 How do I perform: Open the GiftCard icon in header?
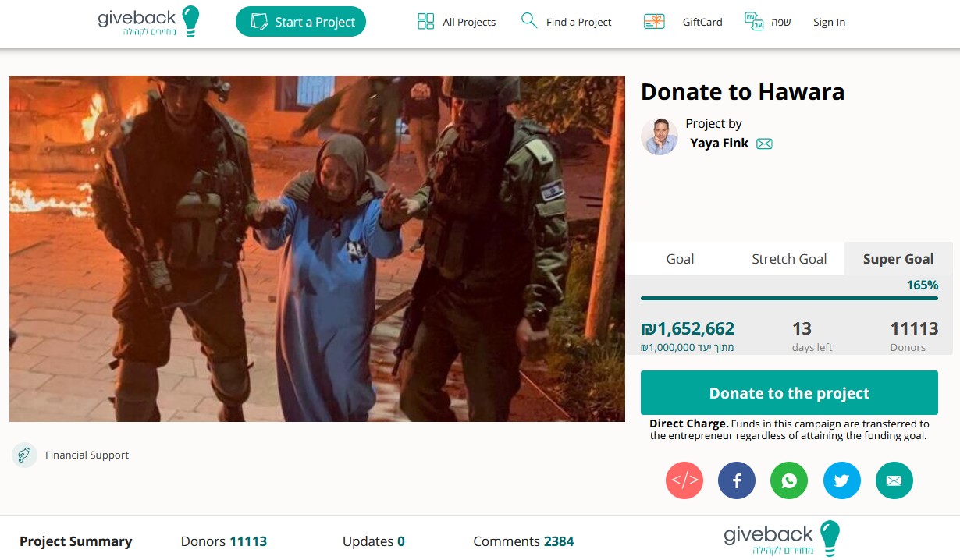coord(654,22)
